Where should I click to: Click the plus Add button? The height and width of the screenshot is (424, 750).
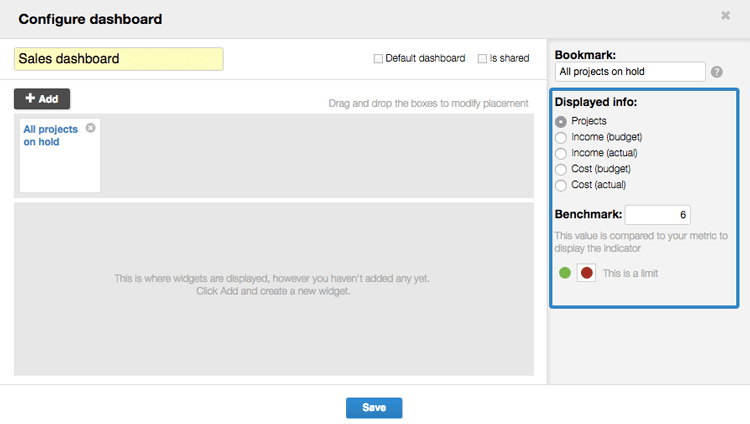pos(42,99)
